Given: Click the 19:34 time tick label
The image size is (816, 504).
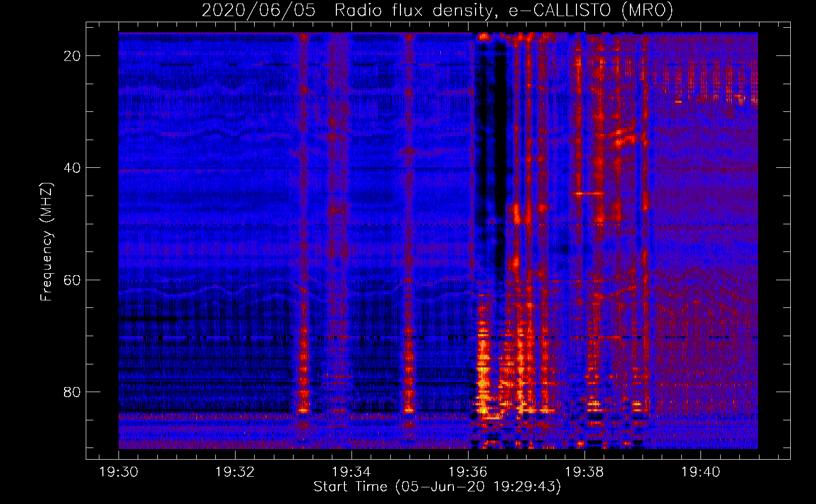Looking at the screenshot, I should pyautogui.click(x=352, y=472).
